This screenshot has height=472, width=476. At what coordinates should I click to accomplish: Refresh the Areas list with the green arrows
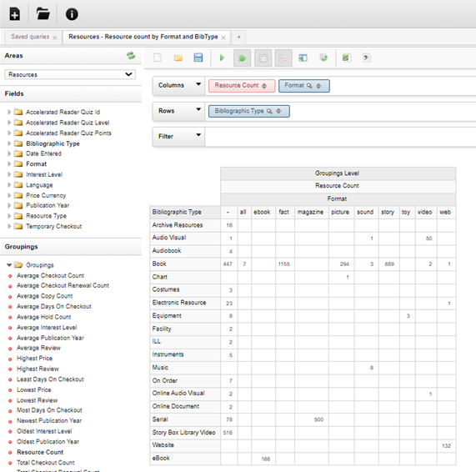[131, 56]
